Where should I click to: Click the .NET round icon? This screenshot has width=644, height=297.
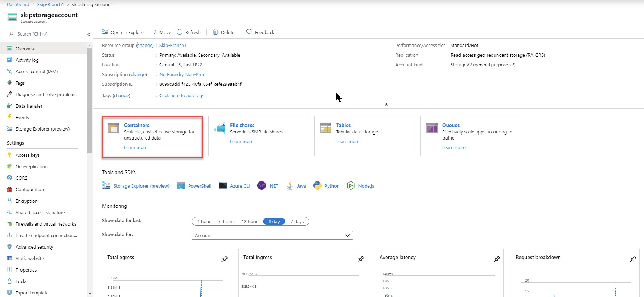(x=262, y=185)
